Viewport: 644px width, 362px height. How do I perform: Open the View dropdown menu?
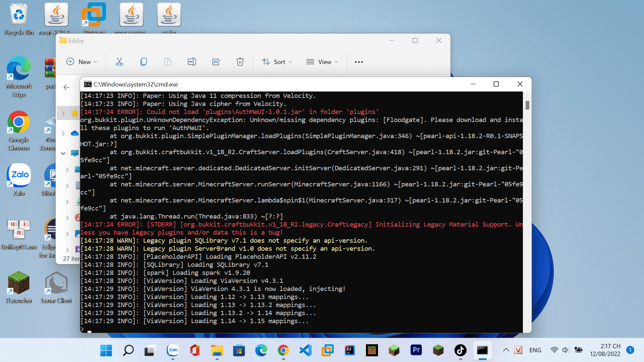[x=322, y=62]
